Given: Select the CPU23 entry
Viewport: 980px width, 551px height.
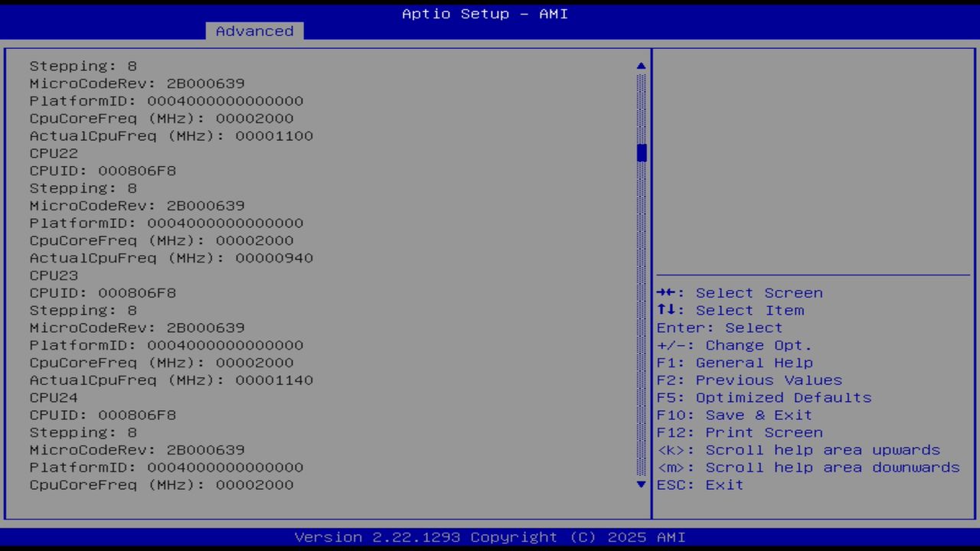Looking at the screenshot, I should (x=53, y=275).
